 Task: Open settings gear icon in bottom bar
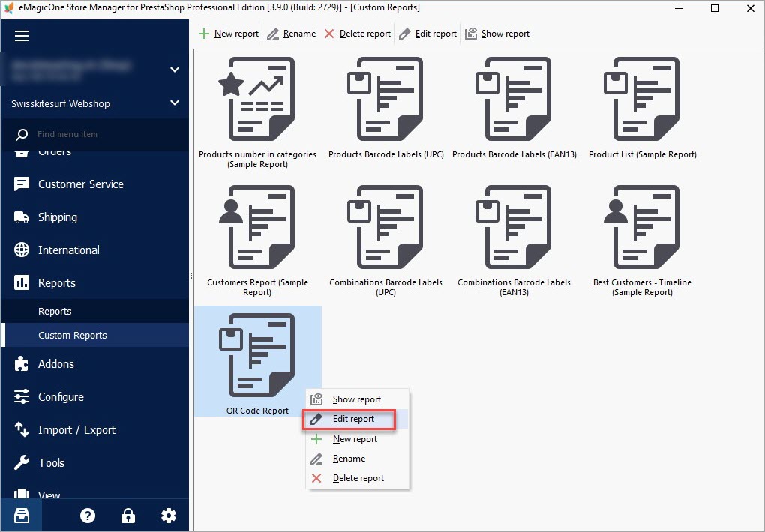[x=169, y=516]
